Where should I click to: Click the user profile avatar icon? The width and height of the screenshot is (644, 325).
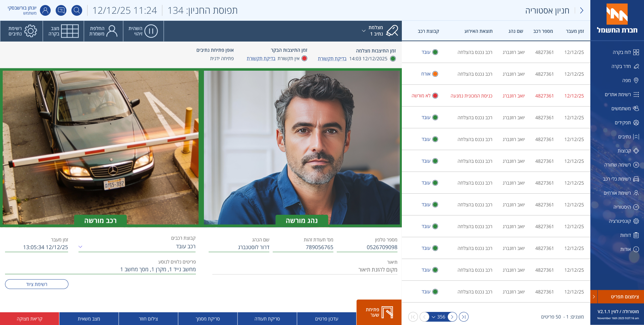[45, 10]
